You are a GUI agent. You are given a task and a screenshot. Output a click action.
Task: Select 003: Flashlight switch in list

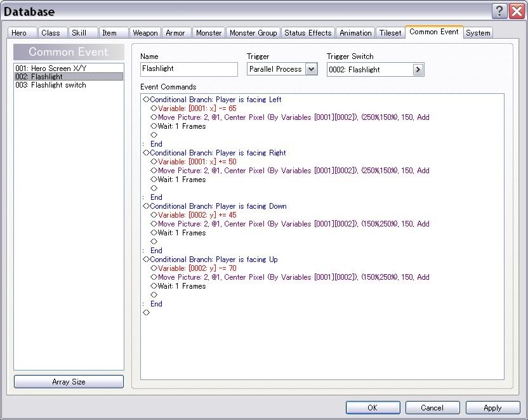(x=51, y=85)
